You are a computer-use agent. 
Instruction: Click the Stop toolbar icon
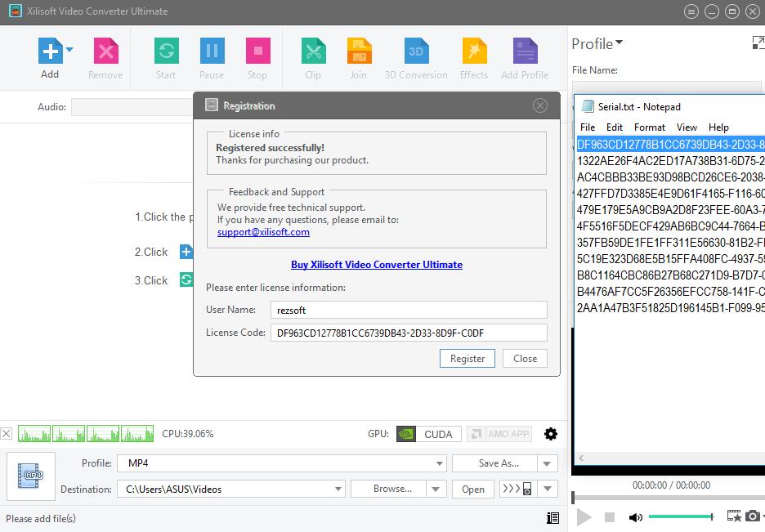(258, 51)
